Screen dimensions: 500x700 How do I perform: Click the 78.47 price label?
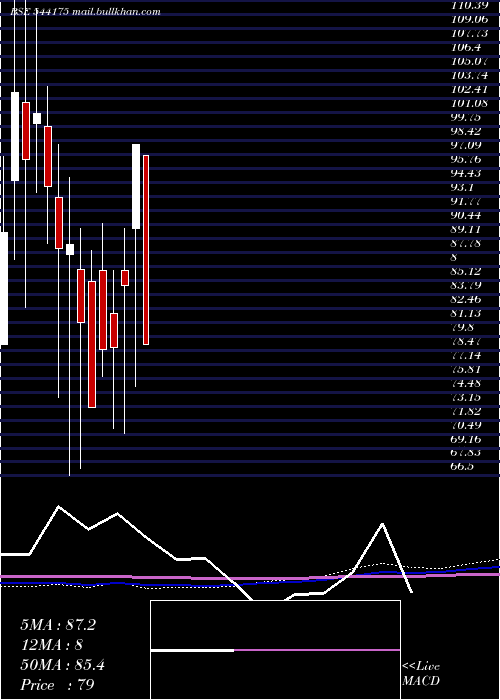(465, 341)
